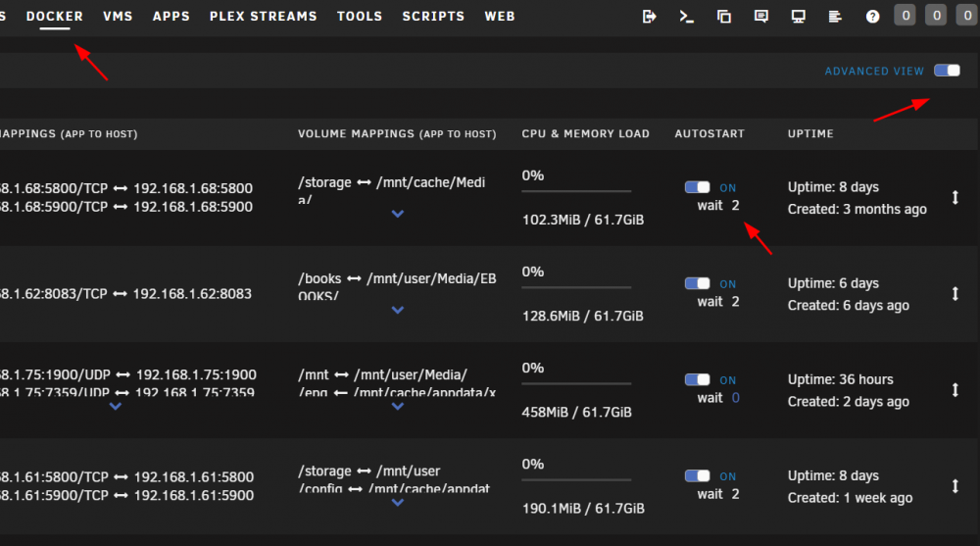Image resolution: width=980 pixels, height=546 pixels.
Task: Edit wait value 2 in 128.6MiB row
Action: point(736,302)
